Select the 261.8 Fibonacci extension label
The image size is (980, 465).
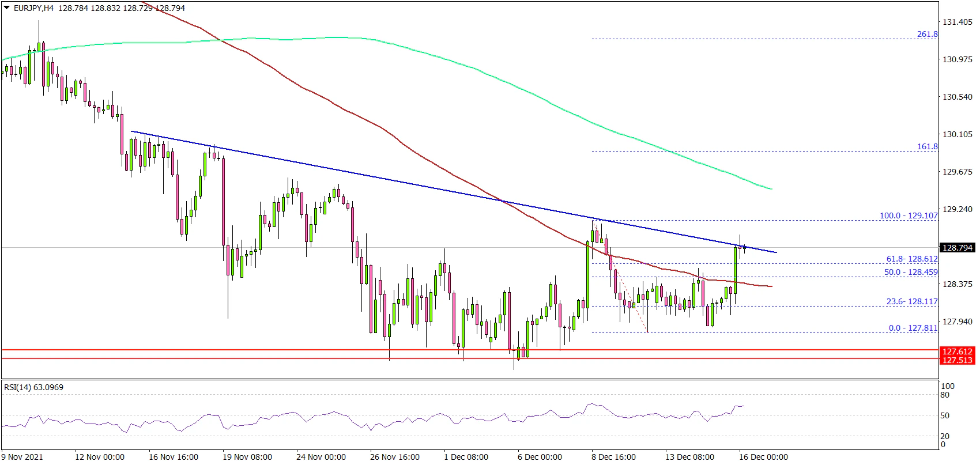[927, 35]
